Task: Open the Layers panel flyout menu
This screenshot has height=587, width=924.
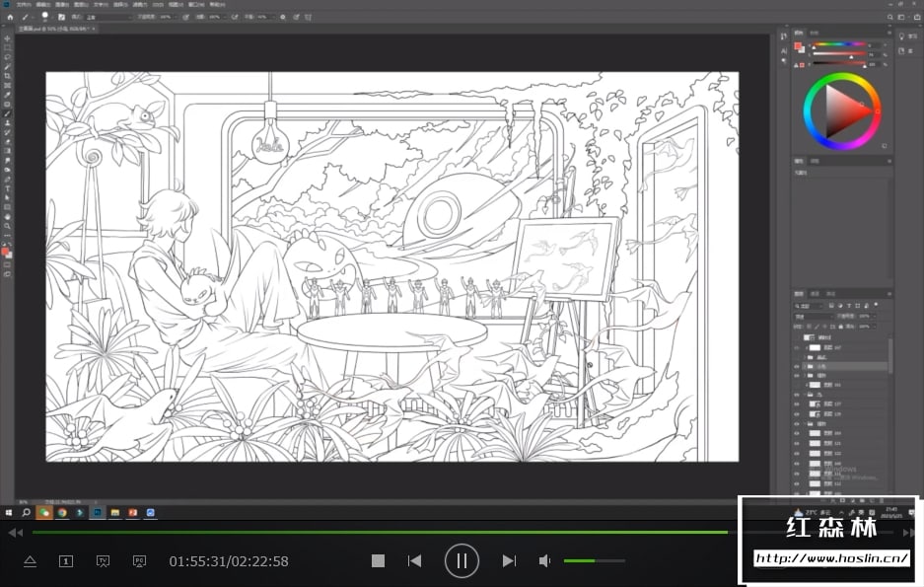Action: [889, 294]
